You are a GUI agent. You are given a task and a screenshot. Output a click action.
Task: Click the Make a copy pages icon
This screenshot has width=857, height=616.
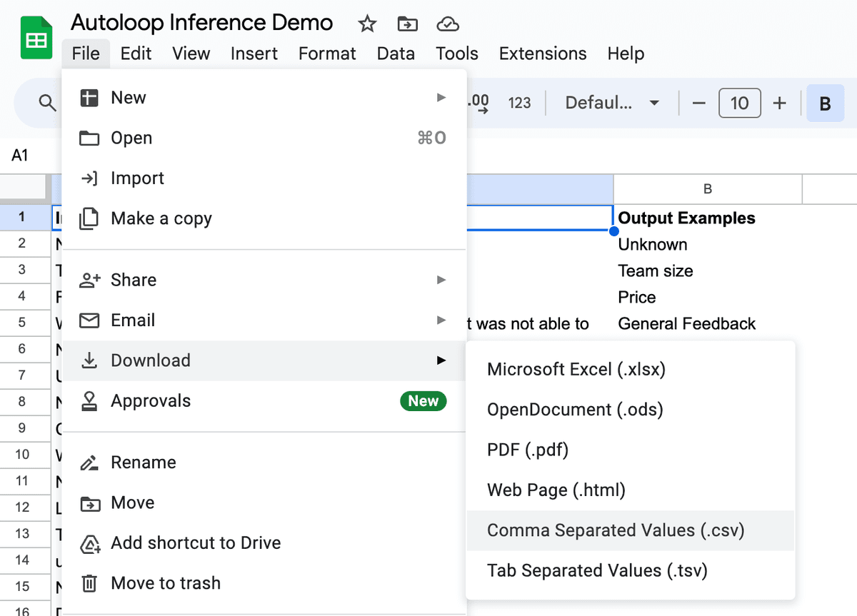[x=89, y=218]
